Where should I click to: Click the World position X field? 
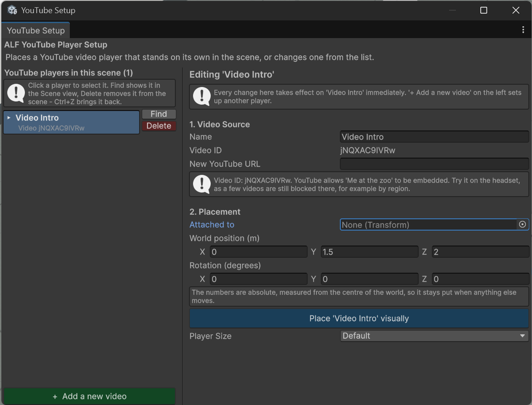point(259,252)
